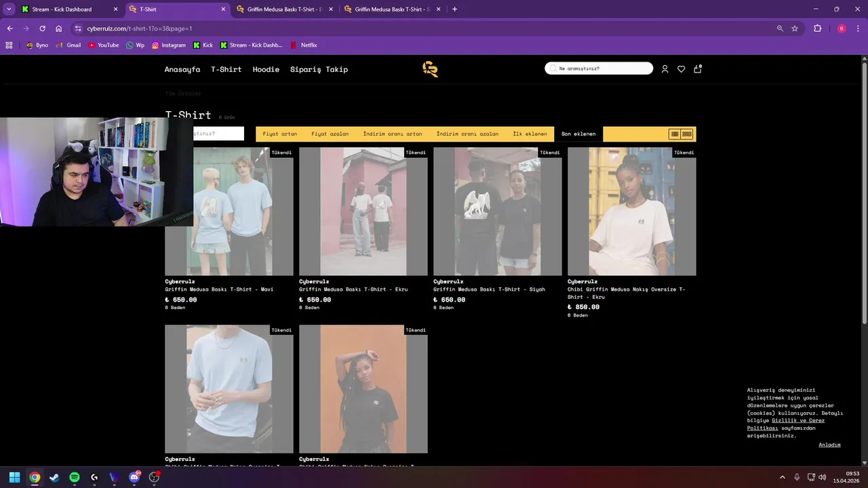Open Spotify from the taskbar
This screenshot has height=488, width=868.
(75, 477)
